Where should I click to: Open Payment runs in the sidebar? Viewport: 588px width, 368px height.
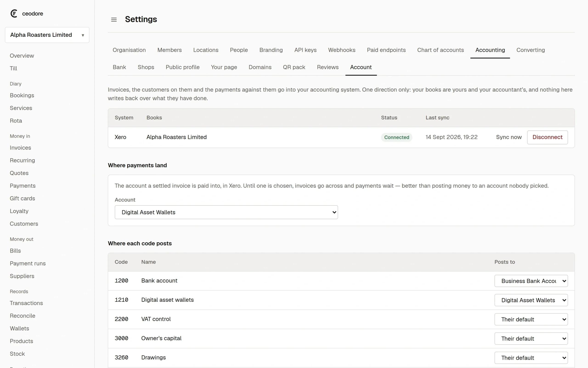tap(28, 263)
